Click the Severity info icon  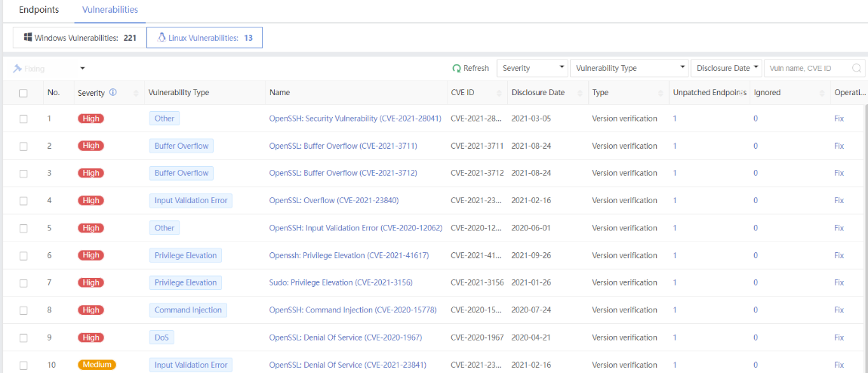[112, 92]
